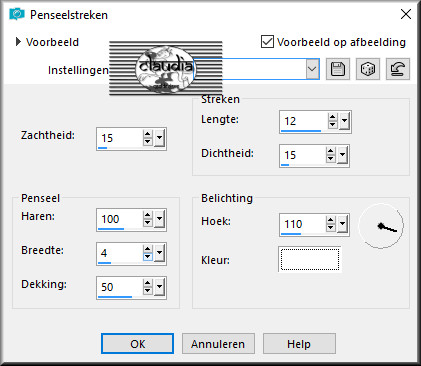Decrease Hoek value with down arrow
421x366 pixels.
331,228
